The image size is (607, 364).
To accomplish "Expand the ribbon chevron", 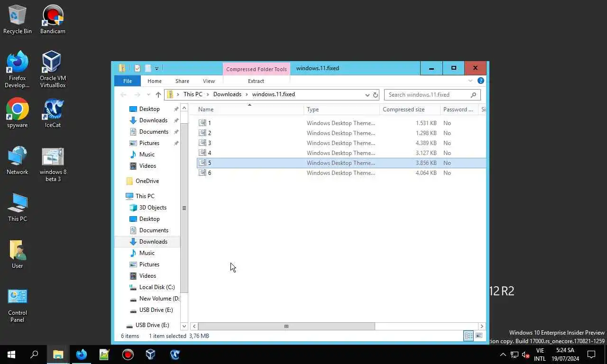I will point(470,81).
